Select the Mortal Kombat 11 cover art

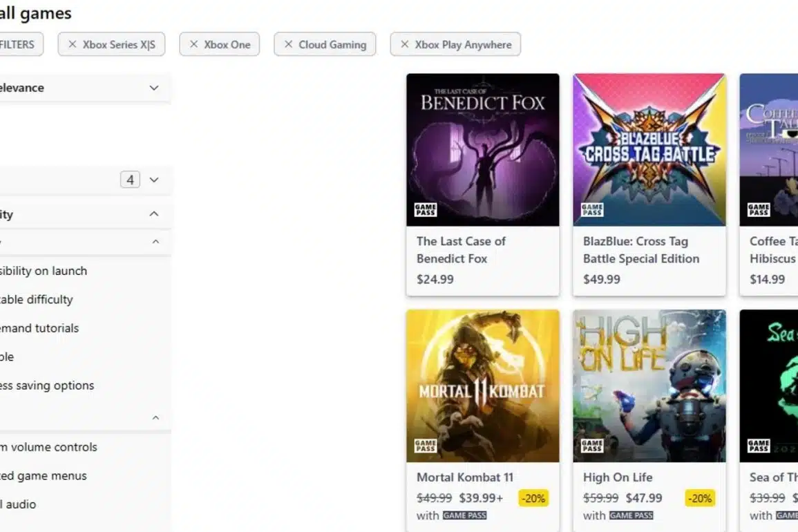click(482, 386)
